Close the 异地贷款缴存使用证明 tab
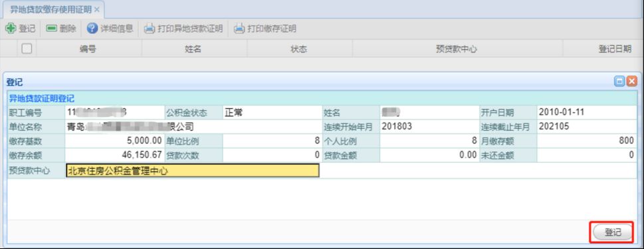 coord(97,9)
